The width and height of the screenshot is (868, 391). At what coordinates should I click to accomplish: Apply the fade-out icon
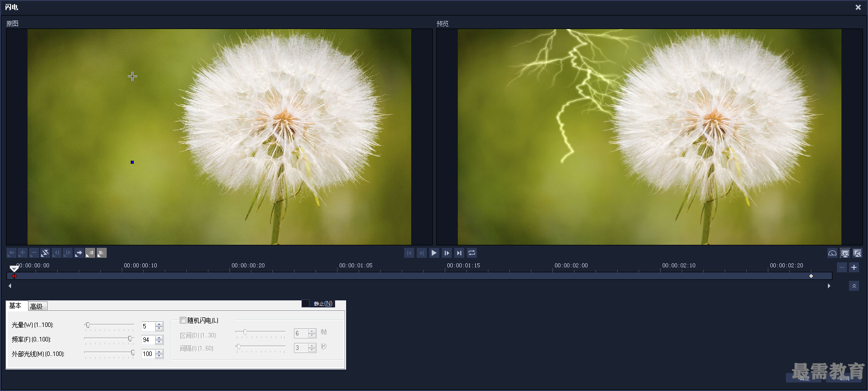102,253
